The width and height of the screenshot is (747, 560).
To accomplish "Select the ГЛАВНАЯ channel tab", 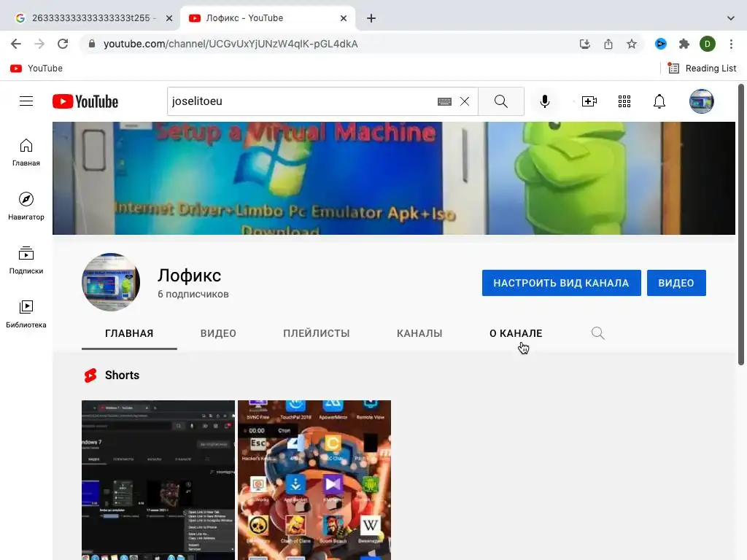I will (129, 333).
